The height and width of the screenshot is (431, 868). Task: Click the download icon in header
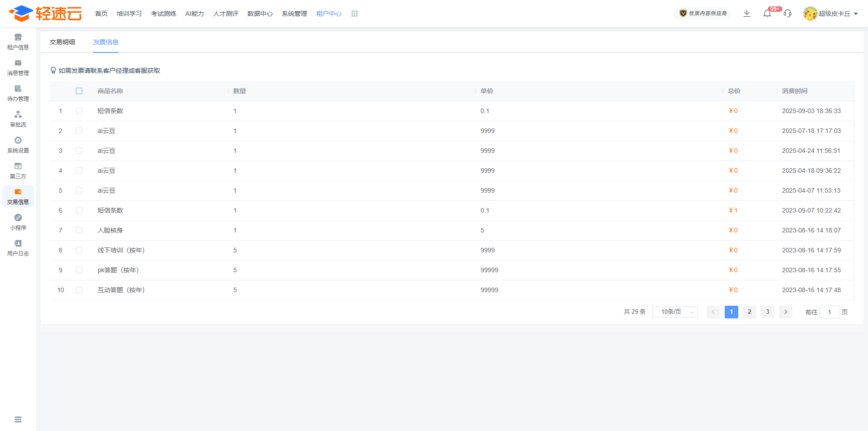tap(747, 14)
